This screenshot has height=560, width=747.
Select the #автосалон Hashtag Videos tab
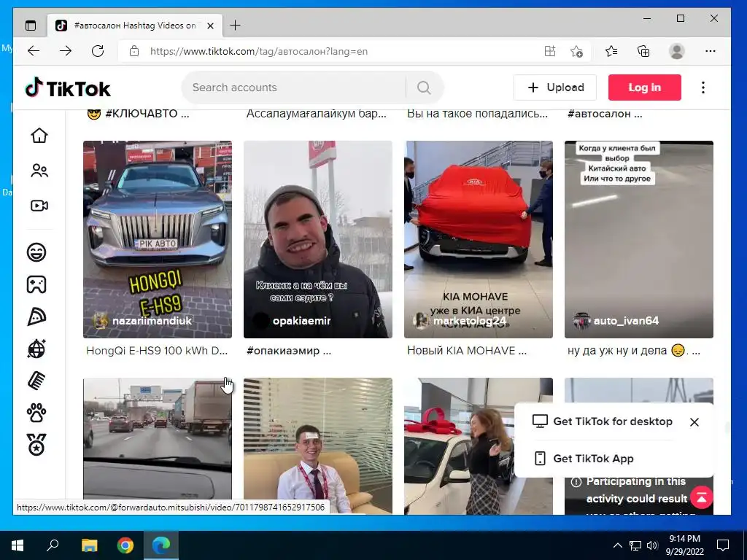tap(135, 26)
